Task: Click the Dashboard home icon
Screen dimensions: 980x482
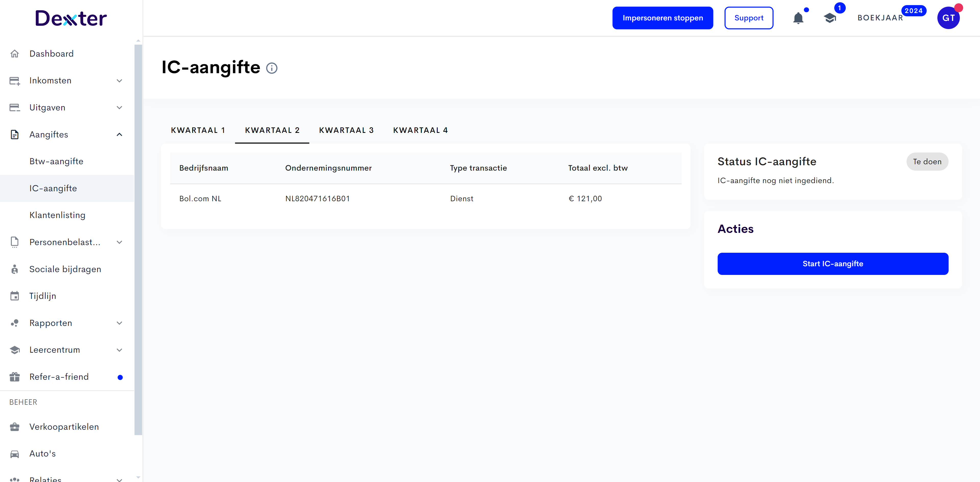Action: [x=15, y=54]
